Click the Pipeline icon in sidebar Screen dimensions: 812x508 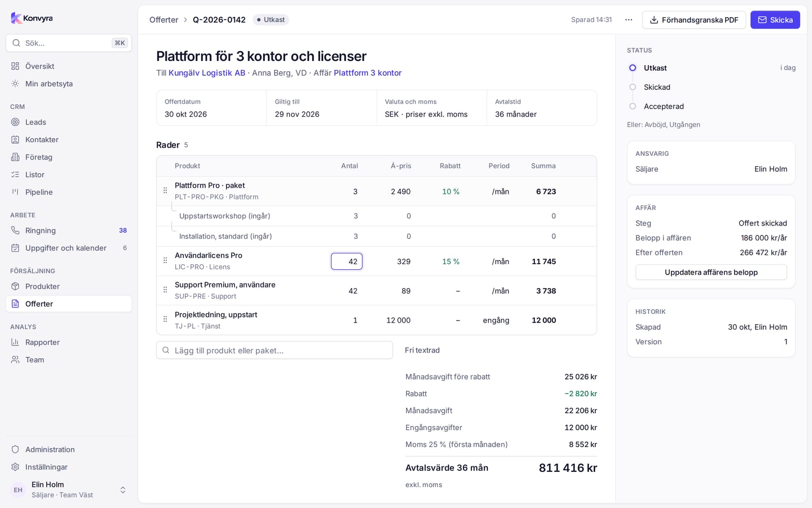coord(15,192)
